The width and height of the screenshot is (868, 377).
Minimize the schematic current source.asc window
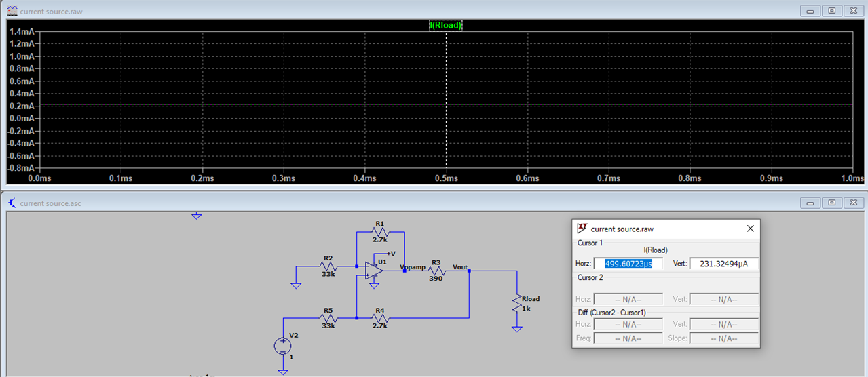[810, 203]
